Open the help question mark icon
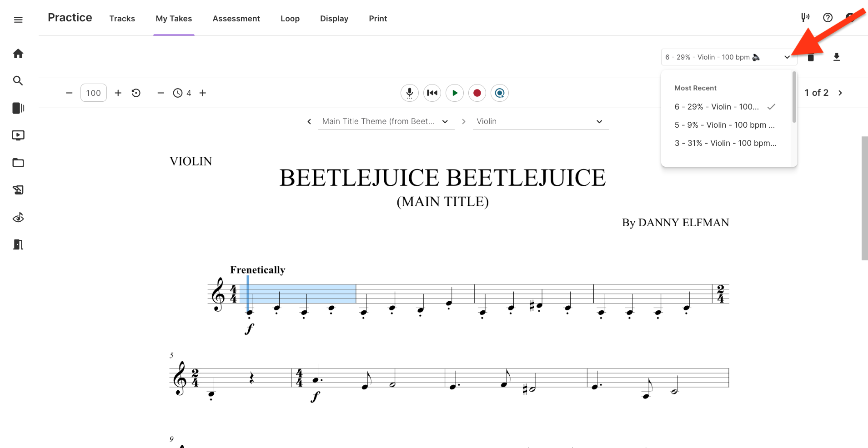 [x=828, y=18]
